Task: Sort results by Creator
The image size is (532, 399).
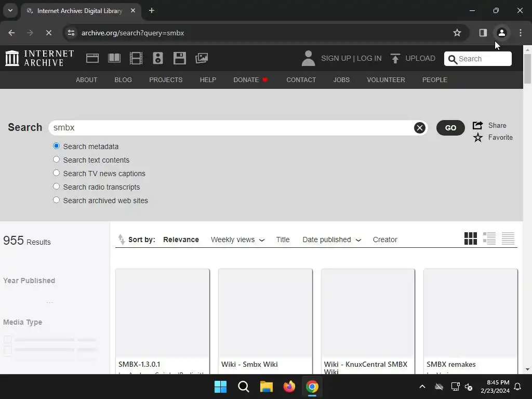Action: [x=385, y=240]
